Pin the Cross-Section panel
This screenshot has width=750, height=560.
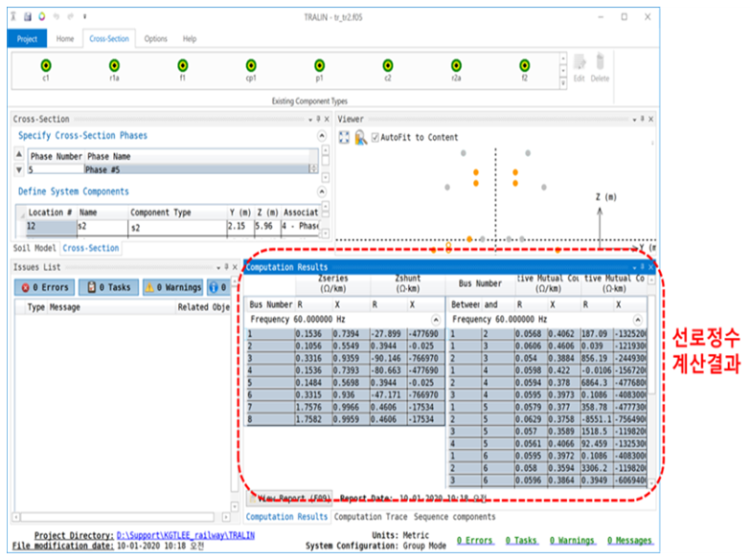coord(319,119)
